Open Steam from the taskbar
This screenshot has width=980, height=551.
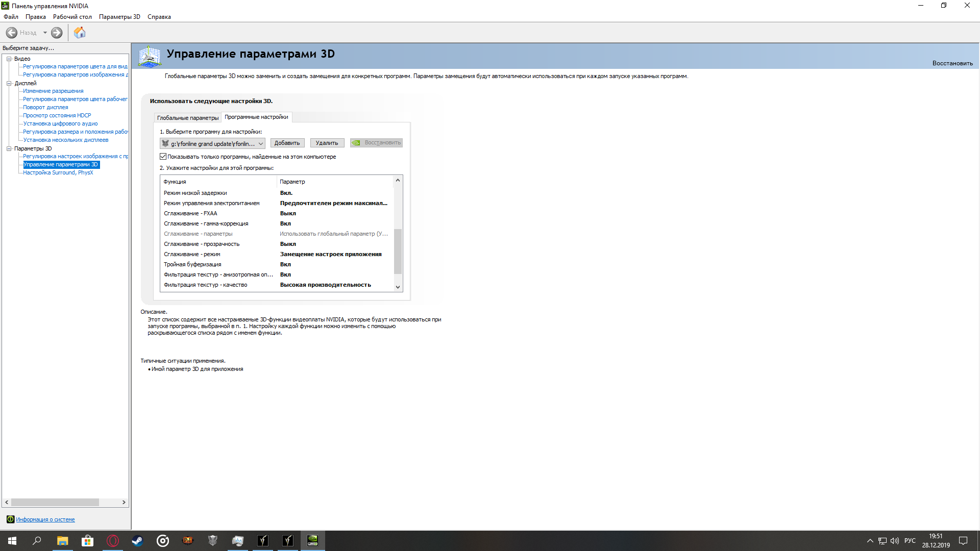137,541
